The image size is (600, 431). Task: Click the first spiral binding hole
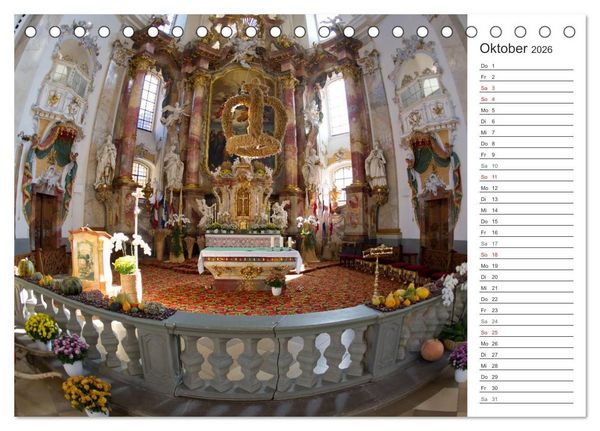31,32
